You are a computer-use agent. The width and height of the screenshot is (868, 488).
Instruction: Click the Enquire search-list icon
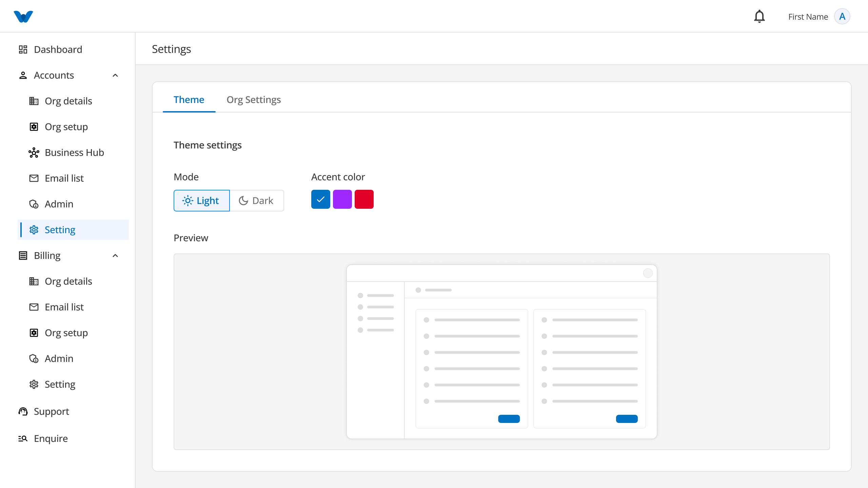click(x=23, y=439)
